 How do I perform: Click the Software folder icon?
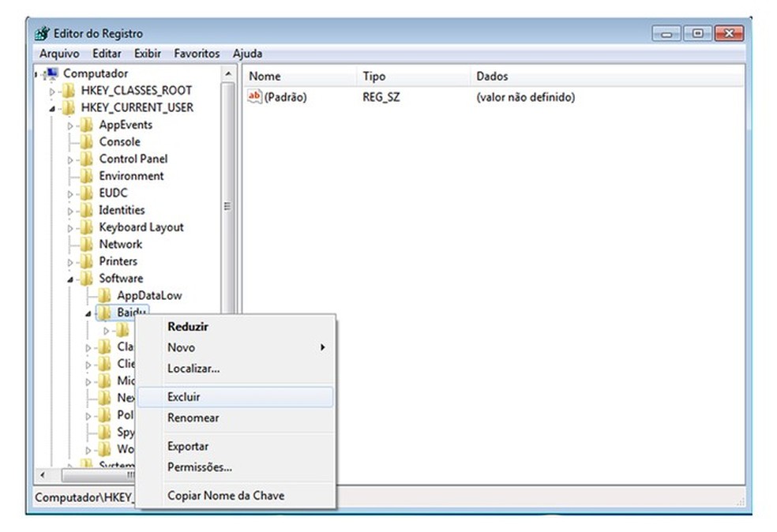click(x=86, y=279)
